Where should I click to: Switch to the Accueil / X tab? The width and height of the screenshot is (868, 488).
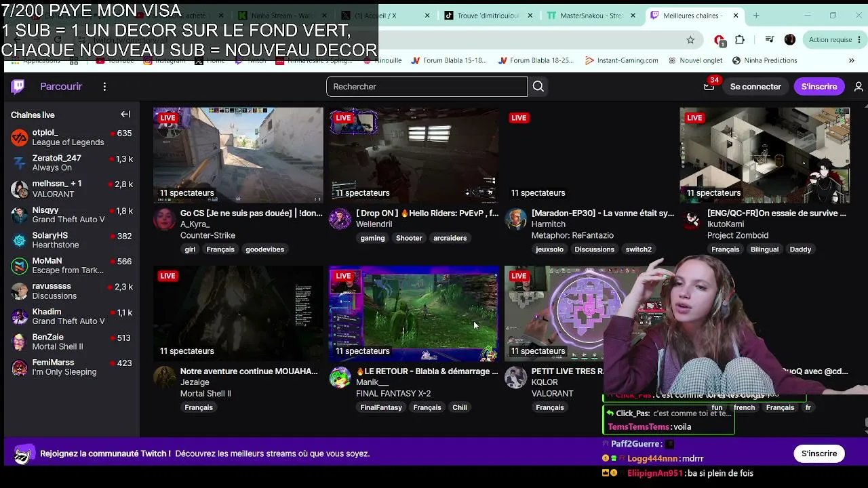pyautogui.click(x=386, y=16)
